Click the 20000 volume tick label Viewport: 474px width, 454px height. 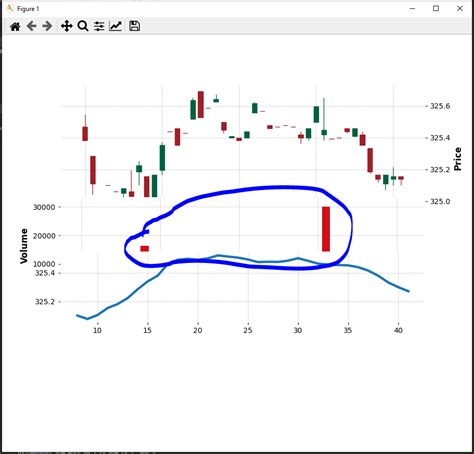[44, 236]
